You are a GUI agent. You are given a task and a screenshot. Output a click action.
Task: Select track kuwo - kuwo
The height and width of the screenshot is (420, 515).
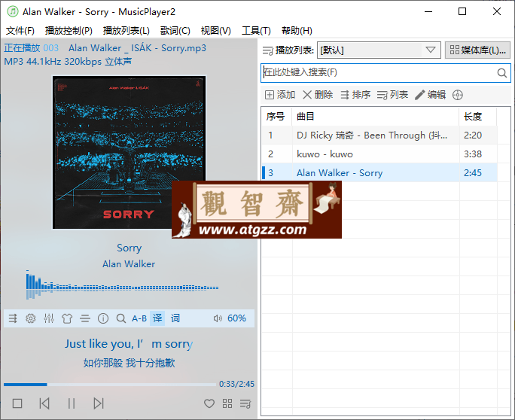coord(379,154)
